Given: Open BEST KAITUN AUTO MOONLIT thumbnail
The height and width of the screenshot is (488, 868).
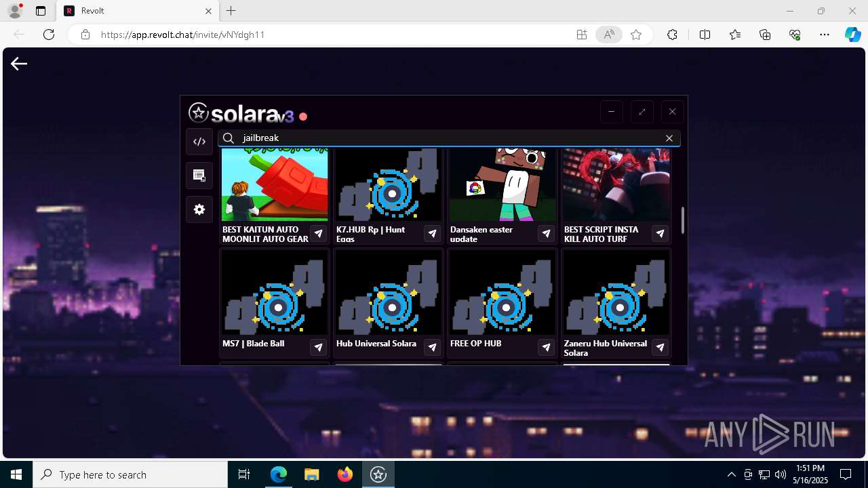Looking at the screenshot, I should click(275, 184).
